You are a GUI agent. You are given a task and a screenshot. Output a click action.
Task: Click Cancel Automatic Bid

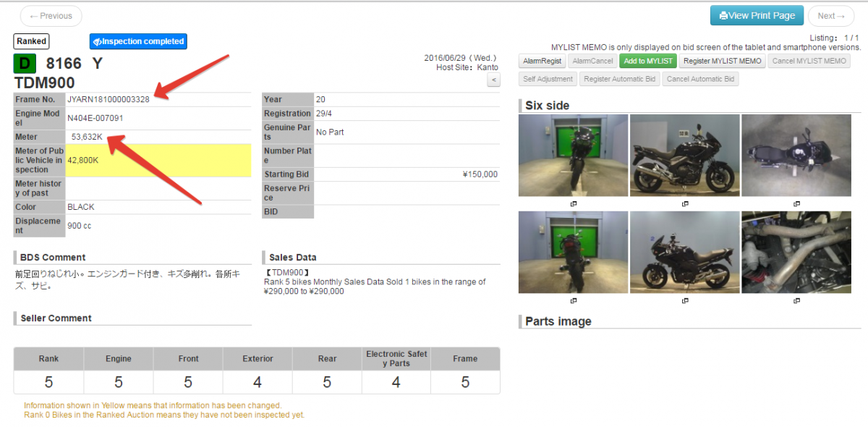pos(700,79)
